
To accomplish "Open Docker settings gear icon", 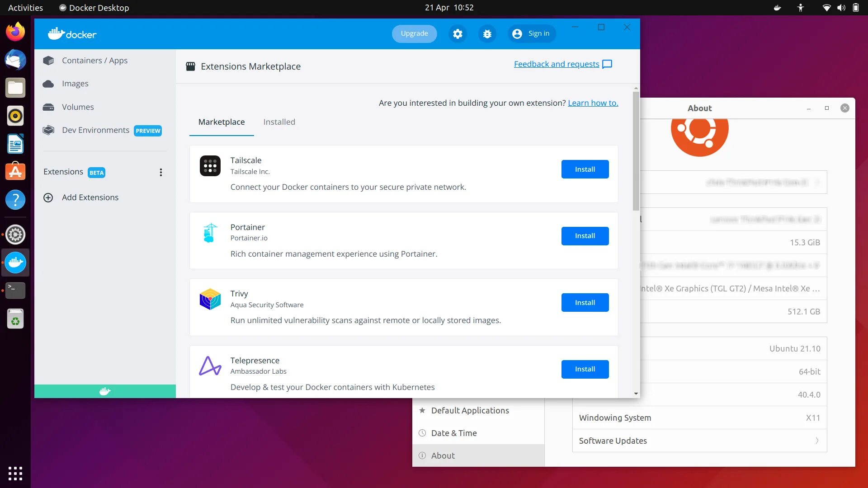I will [458, 34].
